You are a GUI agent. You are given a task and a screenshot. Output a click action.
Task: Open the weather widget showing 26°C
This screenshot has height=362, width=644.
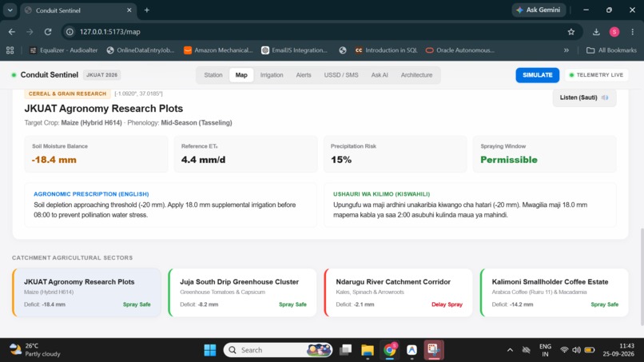35,350
